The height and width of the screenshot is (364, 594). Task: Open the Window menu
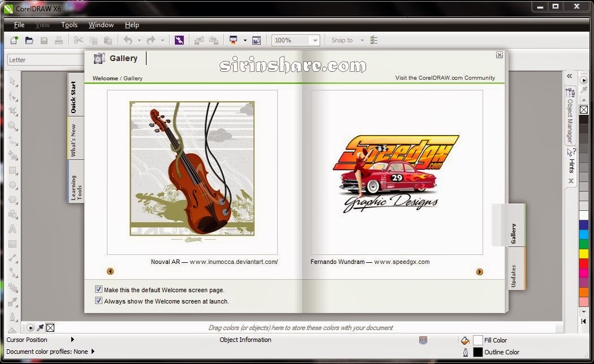(101, 25)
